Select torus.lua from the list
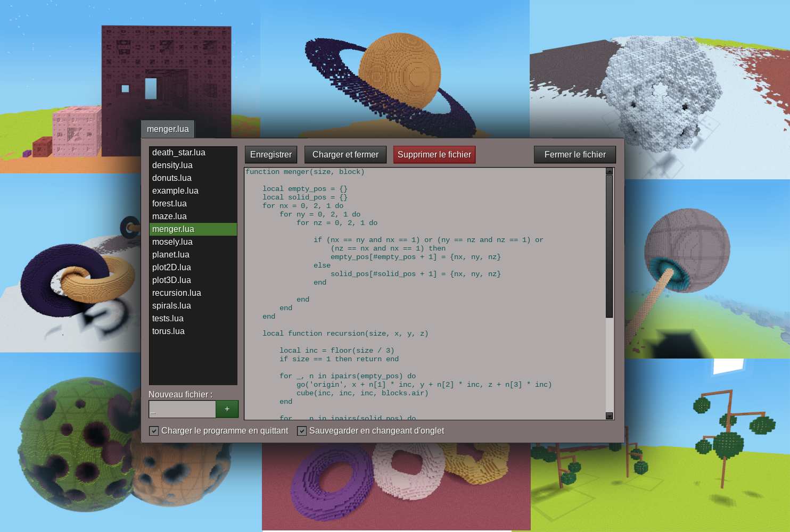Screen dimensions: 790x532 tap(168, 331)
